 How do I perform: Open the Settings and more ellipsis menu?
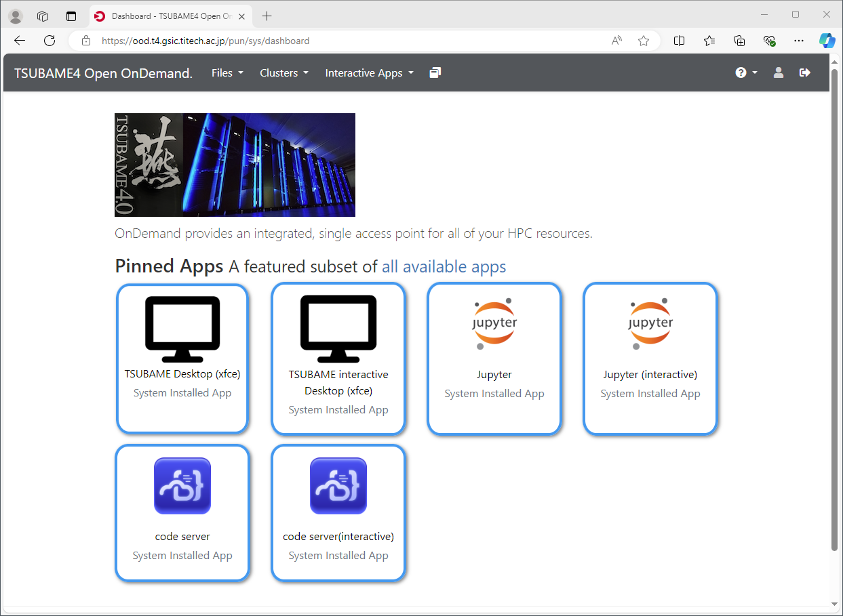point(800,41)
